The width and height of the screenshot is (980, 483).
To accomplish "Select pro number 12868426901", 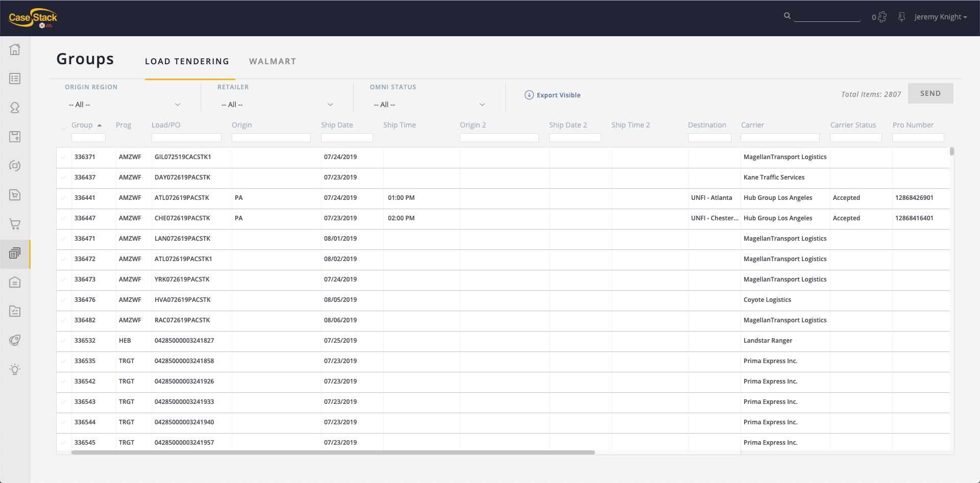I will pos(914,198).
